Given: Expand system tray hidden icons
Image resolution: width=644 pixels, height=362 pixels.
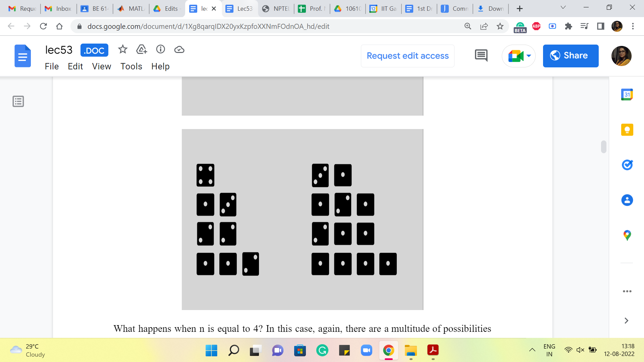Looking at the screenshot, I should tap(532, 350).
